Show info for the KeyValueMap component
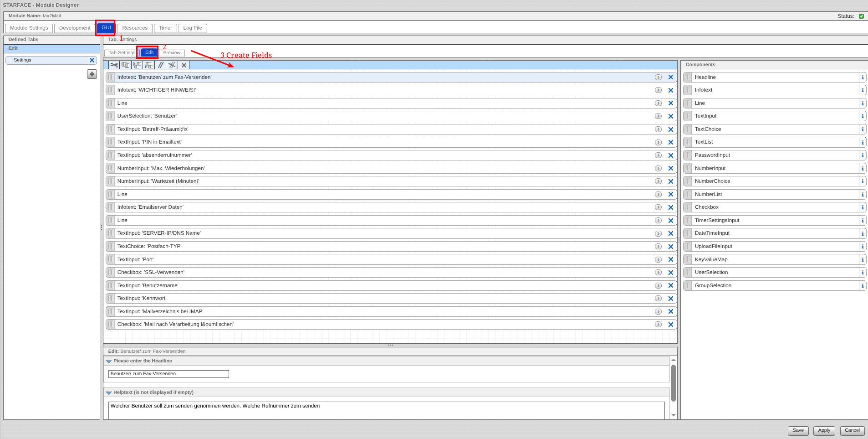Image resolution: width=868 pixels, height=439 pixels. pyautogui.click(x=862, y=260)
